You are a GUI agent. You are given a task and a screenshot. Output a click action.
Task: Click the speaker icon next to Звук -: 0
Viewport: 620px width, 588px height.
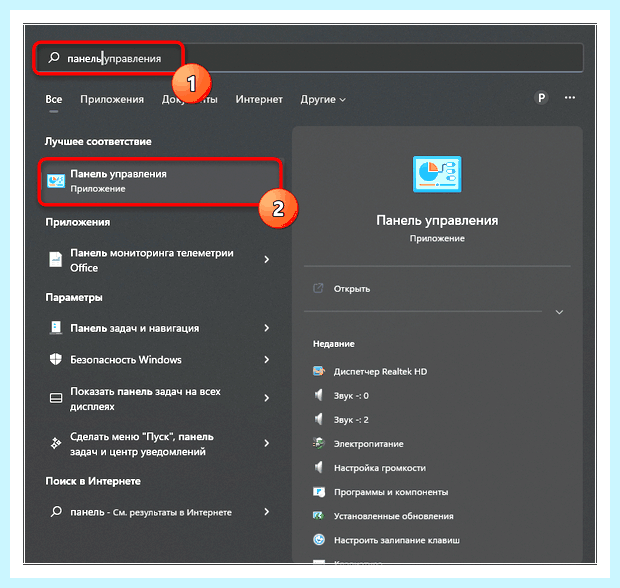(x=319, y=395)
